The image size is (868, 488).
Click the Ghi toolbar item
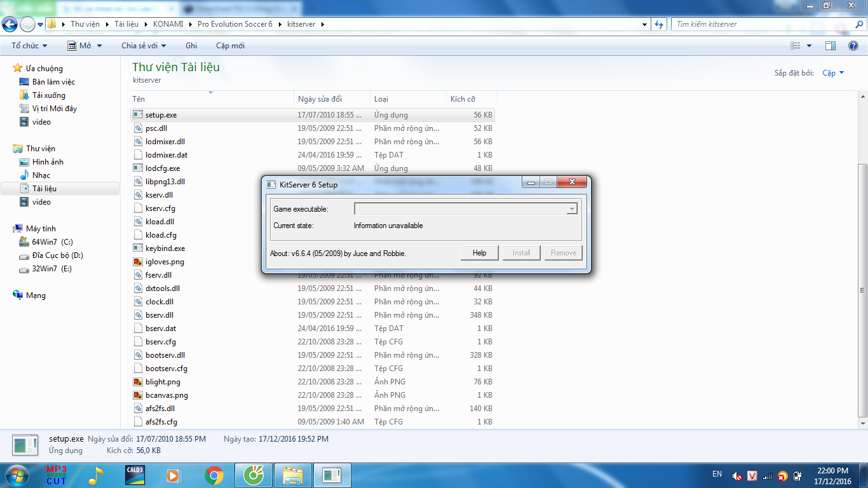[191, 46]
